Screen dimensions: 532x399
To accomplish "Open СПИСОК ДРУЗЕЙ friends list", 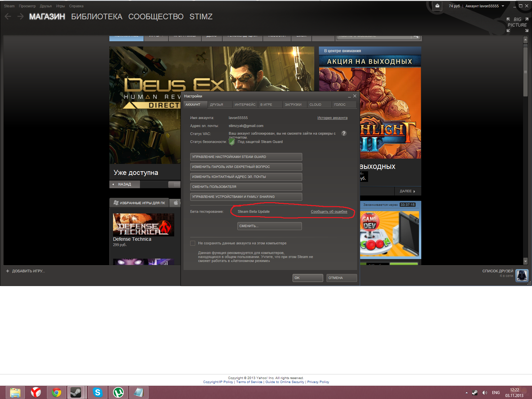I will [x=498, y=271].
